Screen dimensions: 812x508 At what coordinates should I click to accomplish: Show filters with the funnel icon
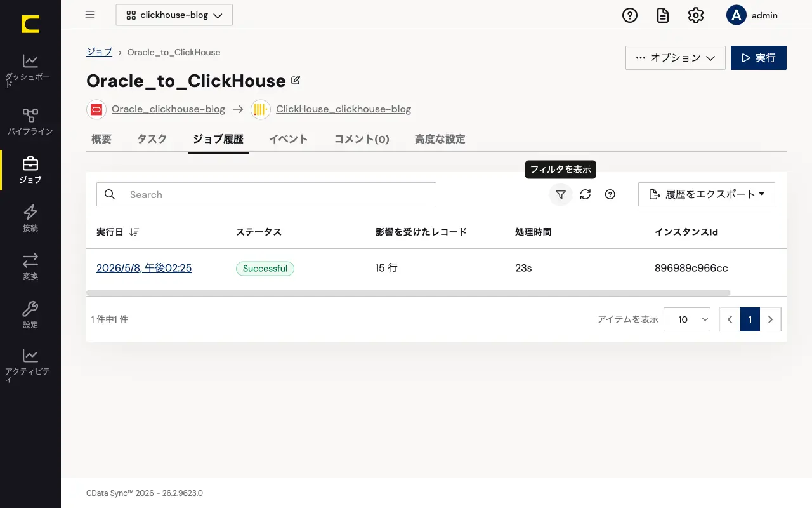[561, 194]
